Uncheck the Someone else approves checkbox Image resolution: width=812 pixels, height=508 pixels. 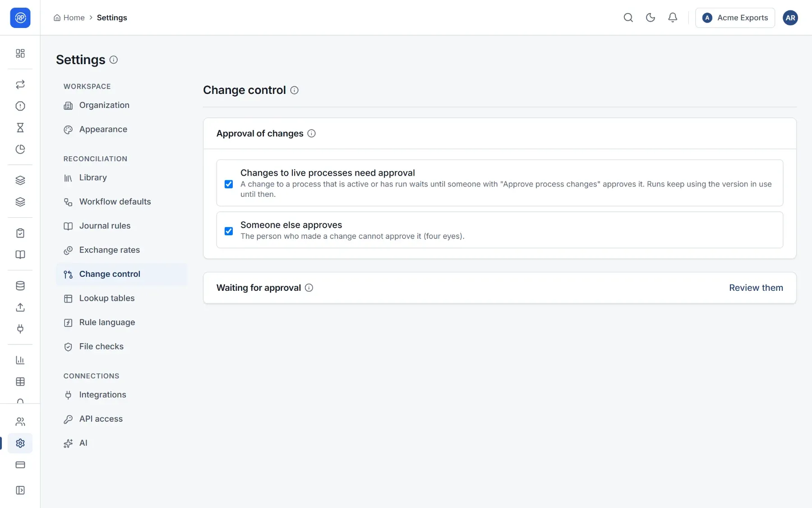[229, 231]
